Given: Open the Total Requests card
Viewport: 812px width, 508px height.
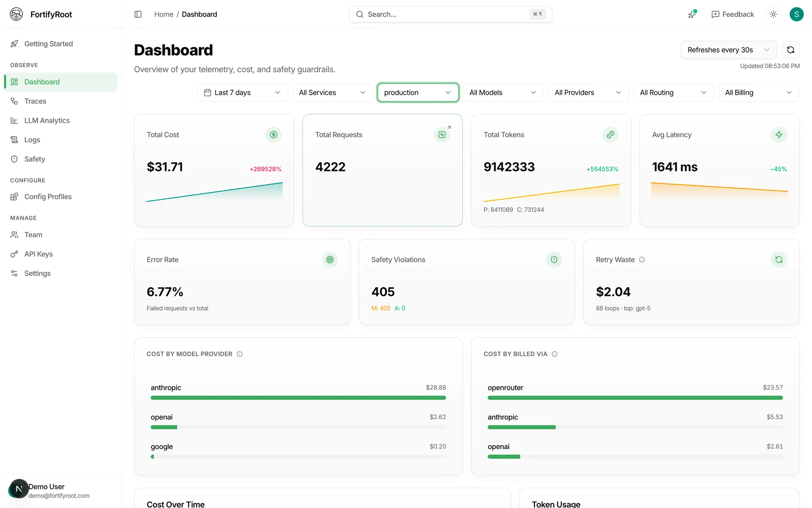Looking at the screenshot, I should [382, 170].
